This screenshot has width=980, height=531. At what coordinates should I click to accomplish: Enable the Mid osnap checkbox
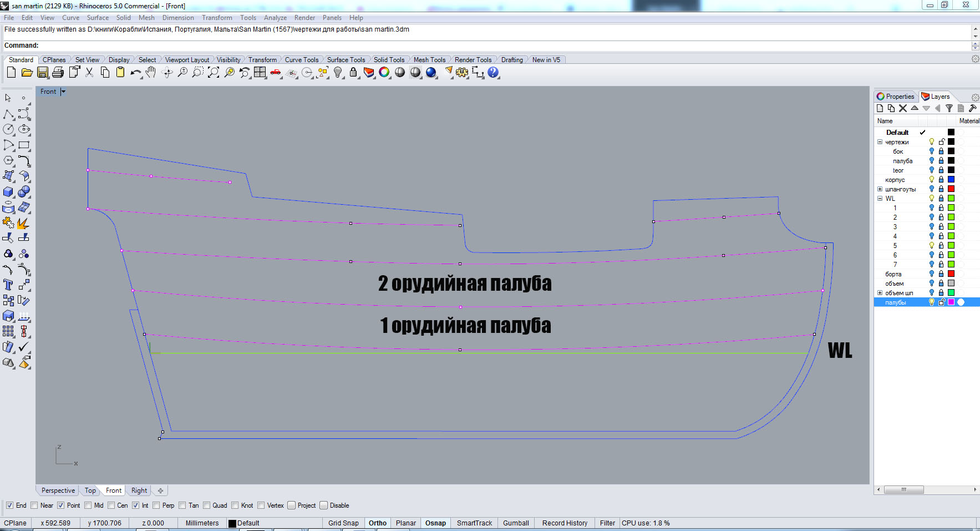pyautogui.click(x=88, y=505)
